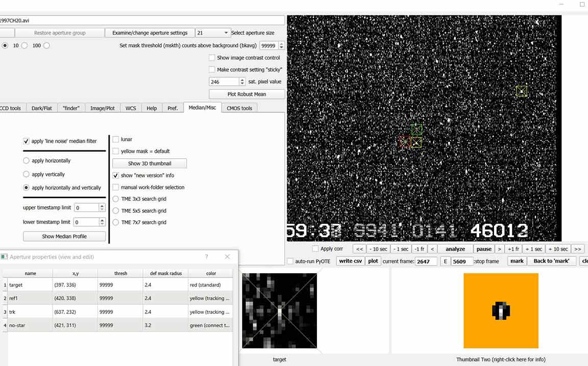Screen dimensions: 588x366
Task: Click the orange Thumbnail Two image
Action: click(x=501, y=310)
